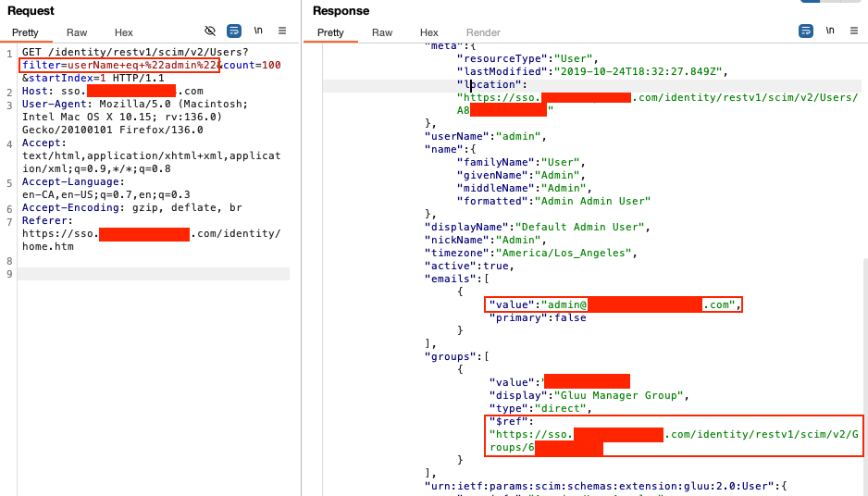Switch the Response view to Raw tab

coord(382,32)
